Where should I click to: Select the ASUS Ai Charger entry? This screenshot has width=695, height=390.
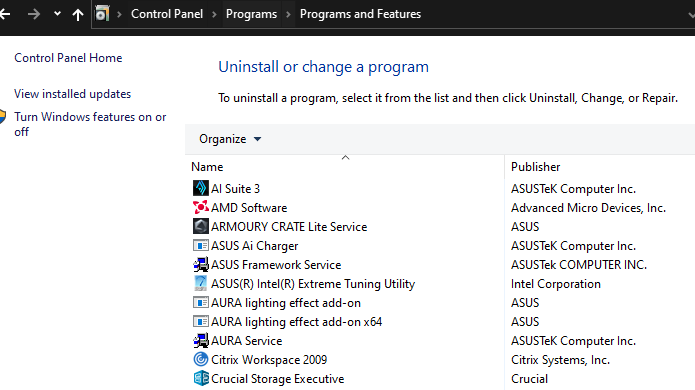[254, 246]
